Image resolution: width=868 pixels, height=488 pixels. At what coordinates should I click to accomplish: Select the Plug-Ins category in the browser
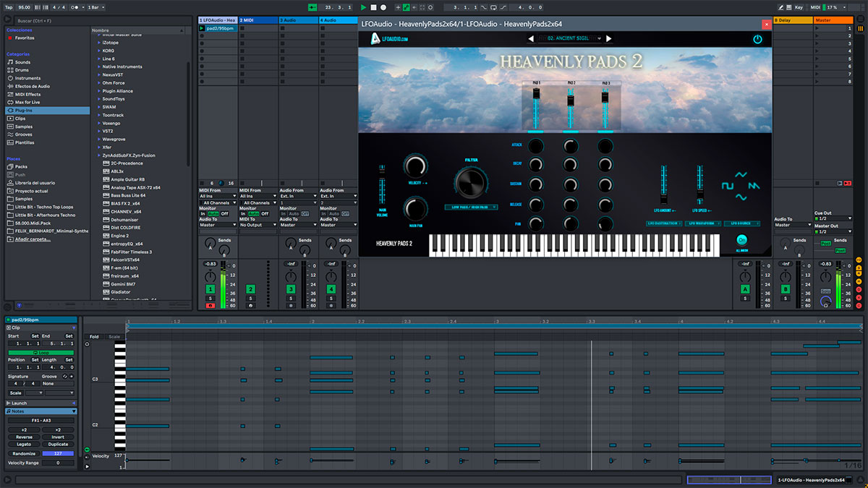(x=48, y=110)
